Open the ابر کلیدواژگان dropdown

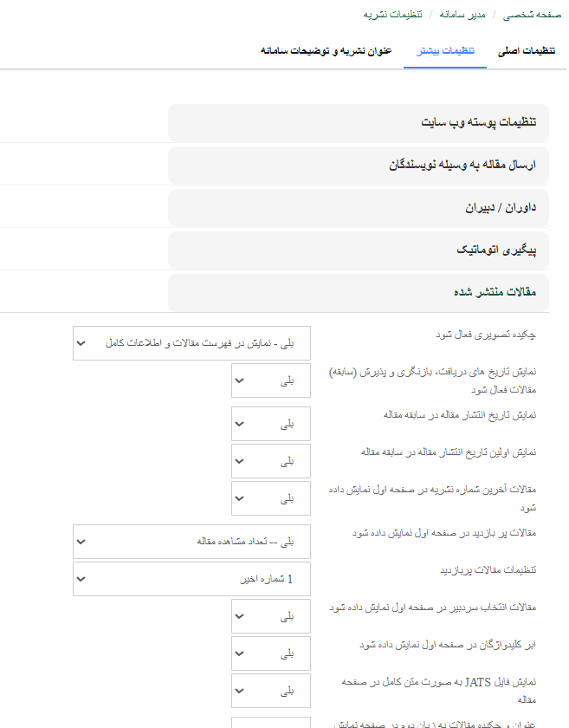[271, 653]
